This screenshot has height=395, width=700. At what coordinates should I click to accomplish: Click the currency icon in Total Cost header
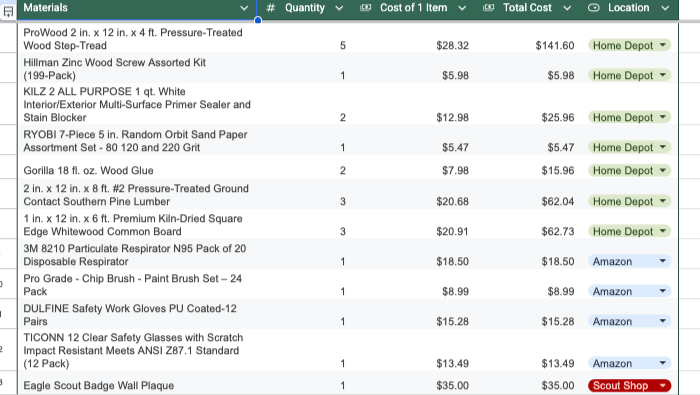(x=488, y=8)
